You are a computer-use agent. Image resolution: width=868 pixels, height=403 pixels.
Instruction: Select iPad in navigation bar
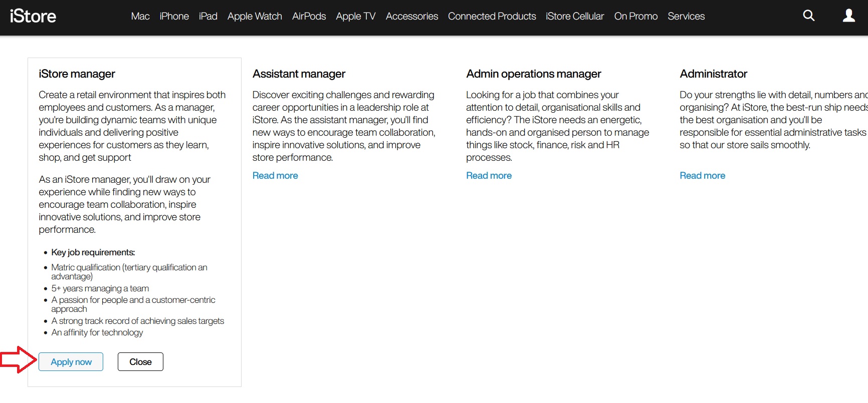pyautogui.click(x=208, y=16)
